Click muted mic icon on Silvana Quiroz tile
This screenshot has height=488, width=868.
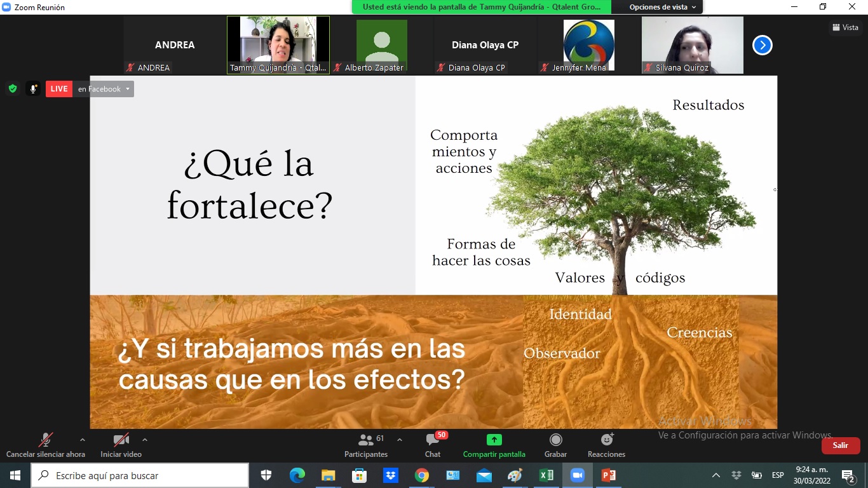(x=648, y=67)
